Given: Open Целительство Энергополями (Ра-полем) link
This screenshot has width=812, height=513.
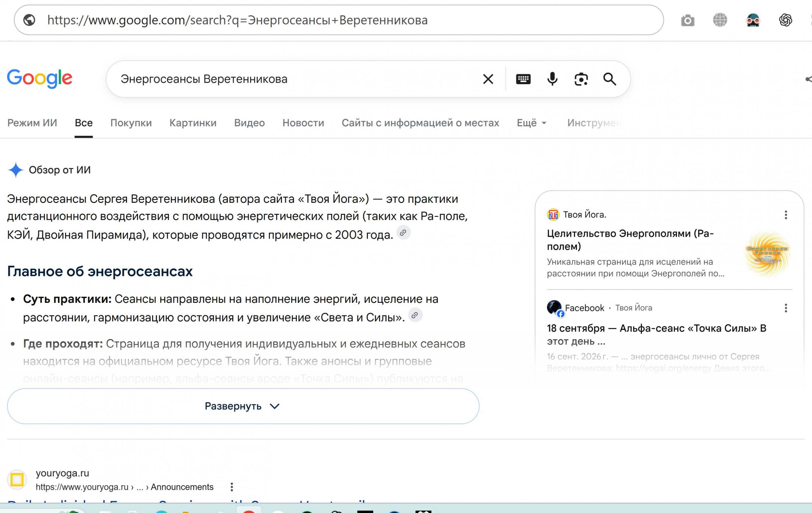Looking at the screenshot, I should point(630,240).
